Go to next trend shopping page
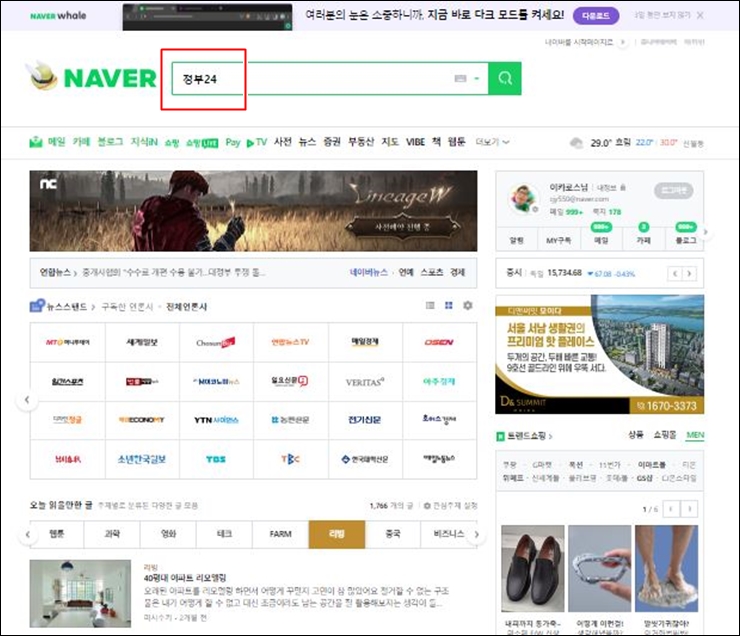The image size is (740, 636). pyautogui.click(x=690, y=509)
